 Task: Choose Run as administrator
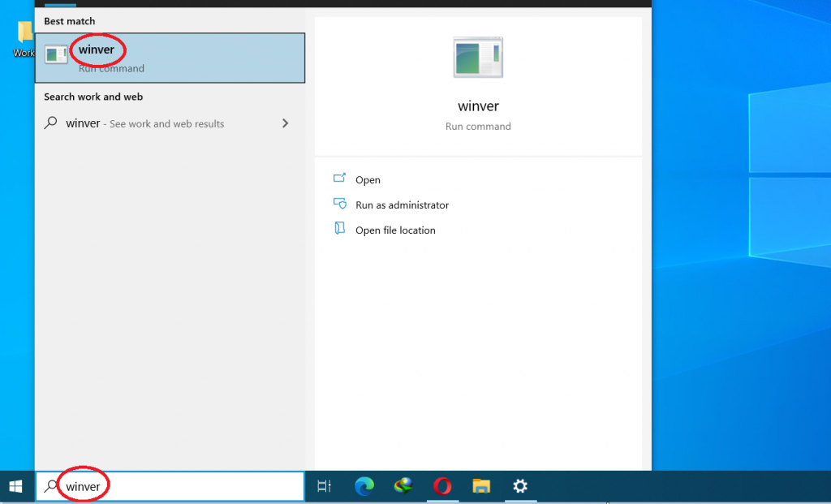[x=402, y=205]
